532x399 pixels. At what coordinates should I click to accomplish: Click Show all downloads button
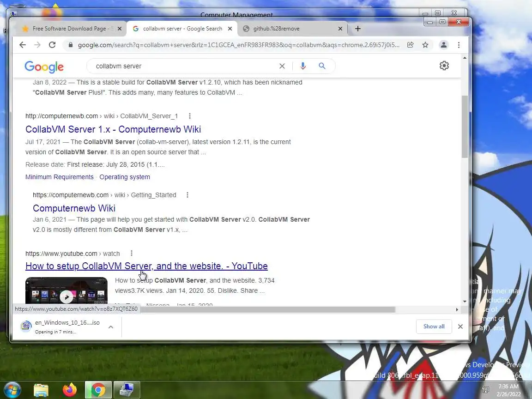[434, 326]
